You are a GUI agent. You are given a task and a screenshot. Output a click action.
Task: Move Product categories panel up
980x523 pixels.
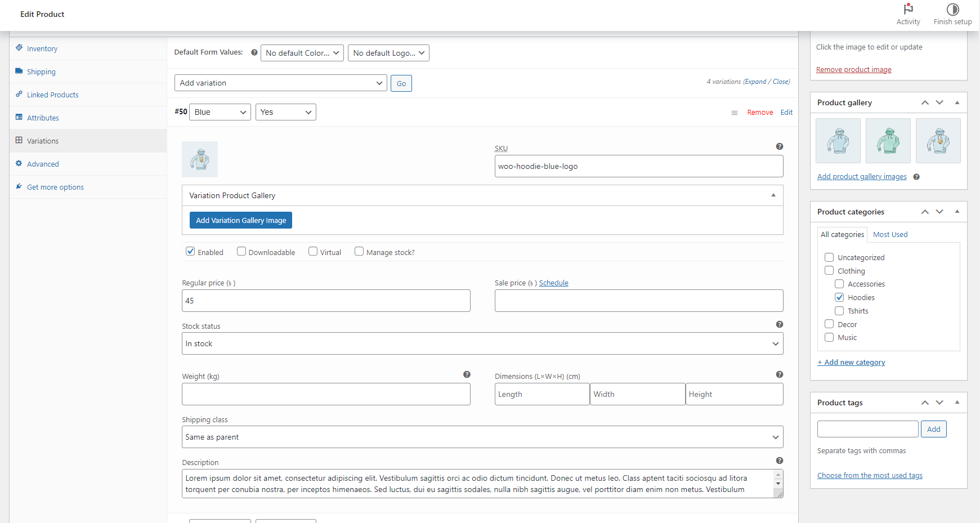925,212
